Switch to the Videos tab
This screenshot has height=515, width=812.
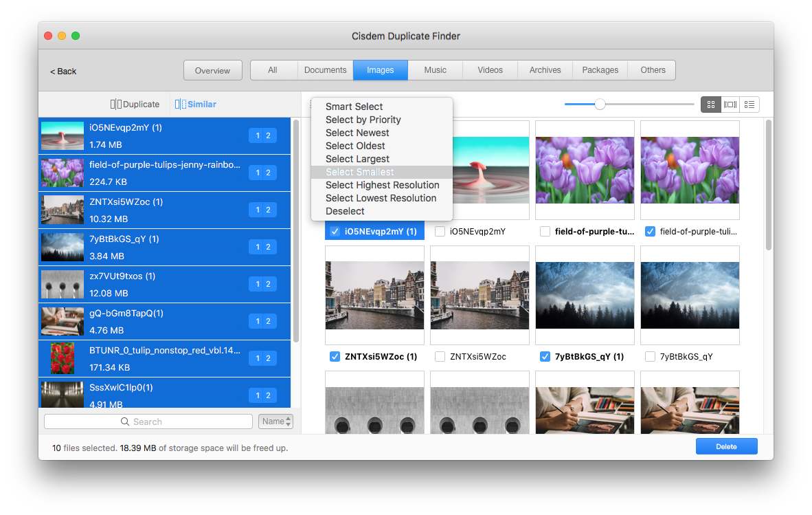(x=490, y=70)
